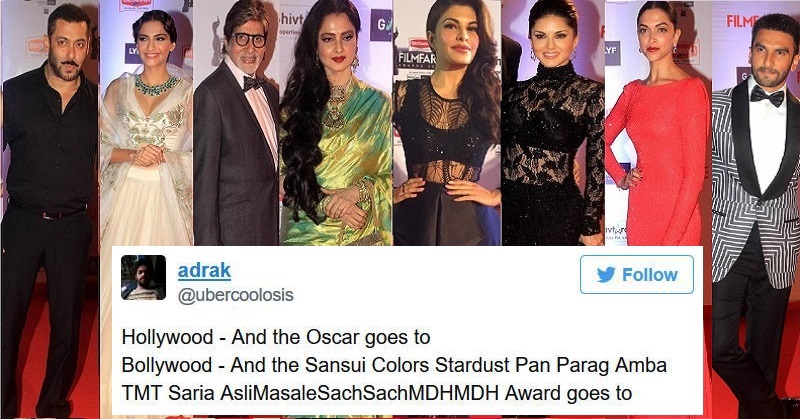Select the woman in black lace dress photo
Image resolution: width=800 pixels, height=419 pixels.
click(553, 122)
